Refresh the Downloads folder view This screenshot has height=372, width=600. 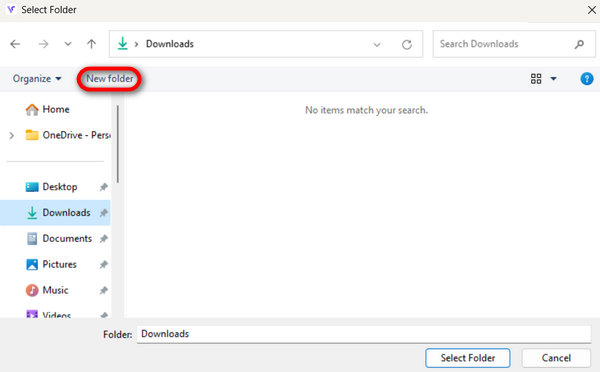[x=407, y=44]
